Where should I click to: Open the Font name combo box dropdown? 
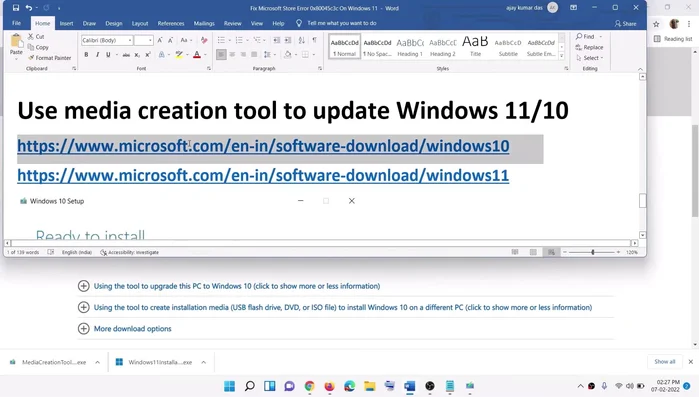coord(130,41)
